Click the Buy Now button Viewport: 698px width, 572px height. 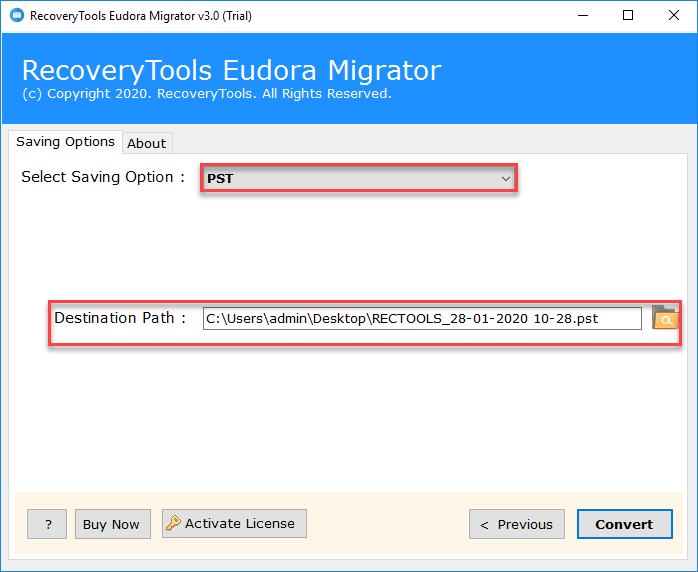[113, 524]
